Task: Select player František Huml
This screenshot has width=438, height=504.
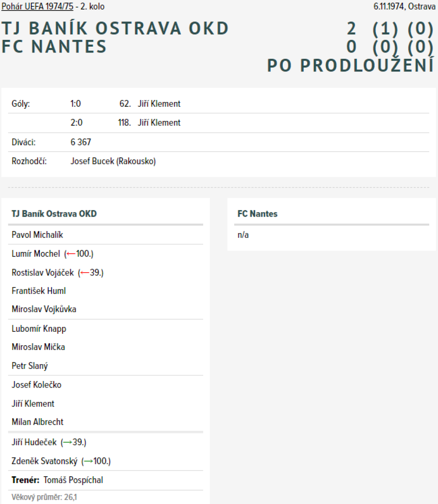Action: [x=39, y=291]
